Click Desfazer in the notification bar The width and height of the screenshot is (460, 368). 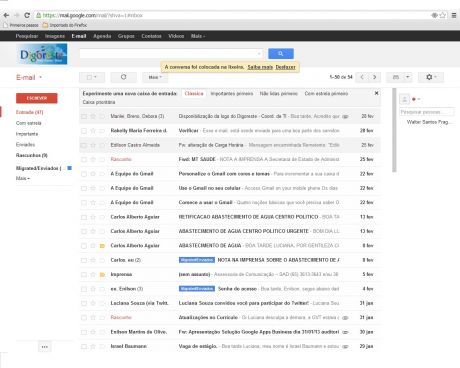pyautogui.click(x=285, y=67)
